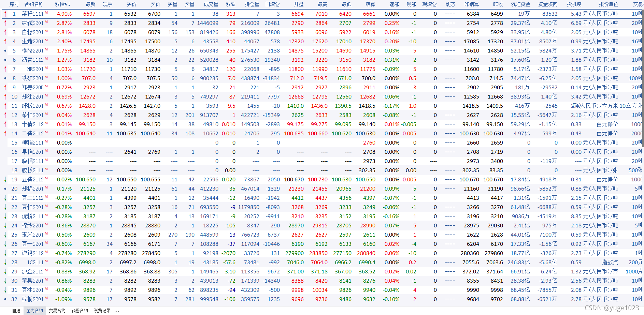Click the 资金流向 column header
Image resolution: width=644 pixels, height=315 pixels.
[548, 4]
